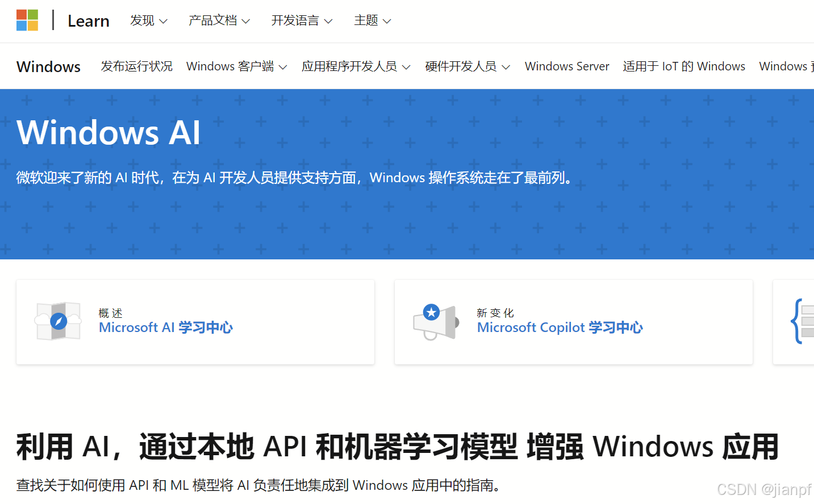Click the 查找关于如何使用 API 和 ML description text
The image size is (814, 504).
(260, 485)
